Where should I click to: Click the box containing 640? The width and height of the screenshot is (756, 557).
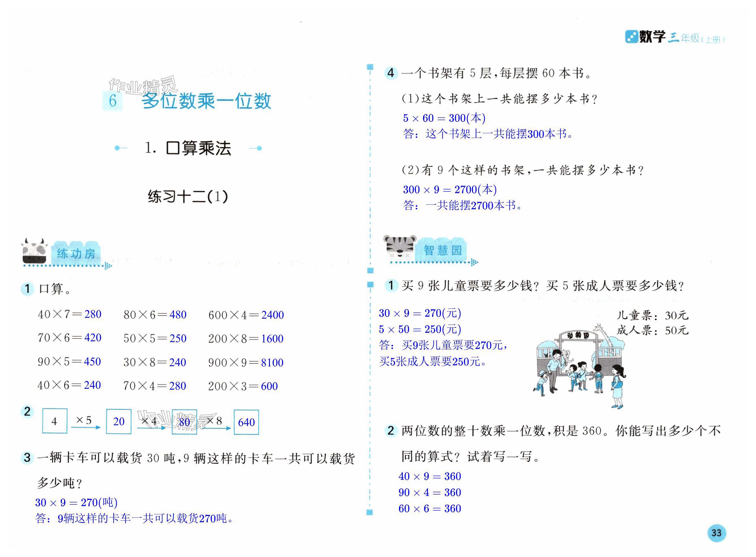[246, 422]
